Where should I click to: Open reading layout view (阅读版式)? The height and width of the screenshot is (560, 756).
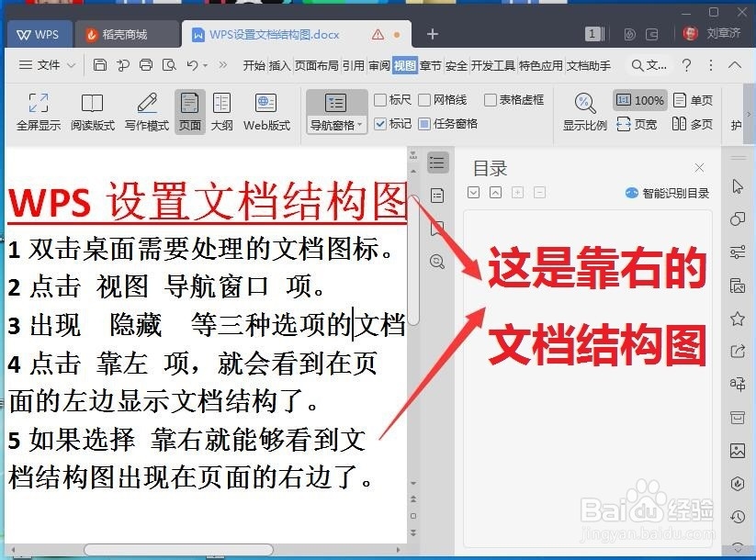(92, 110)
